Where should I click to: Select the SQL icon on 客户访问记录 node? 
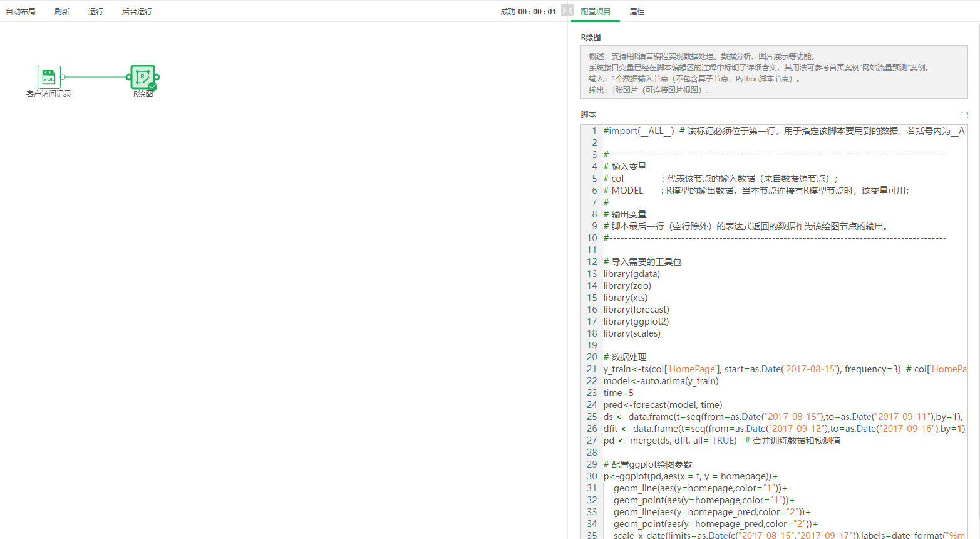pyautogui.click(x=49, y=77)
